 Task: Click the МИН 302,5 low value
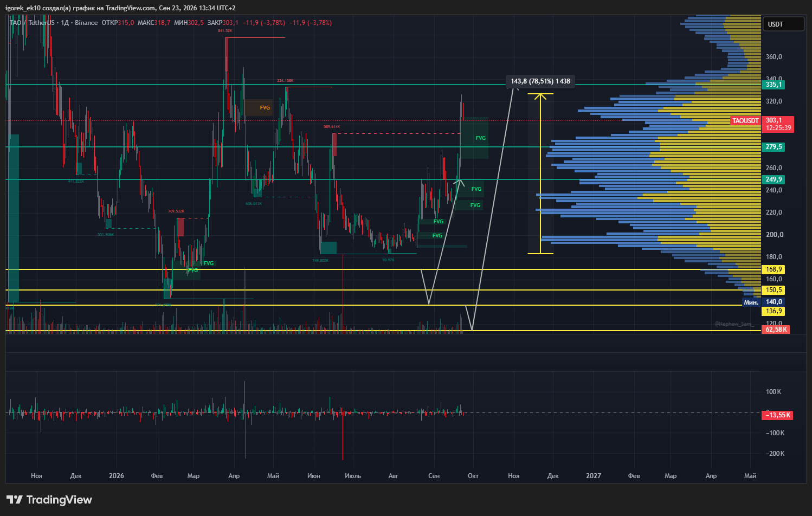pyautogui.click(x=189, y=23)
